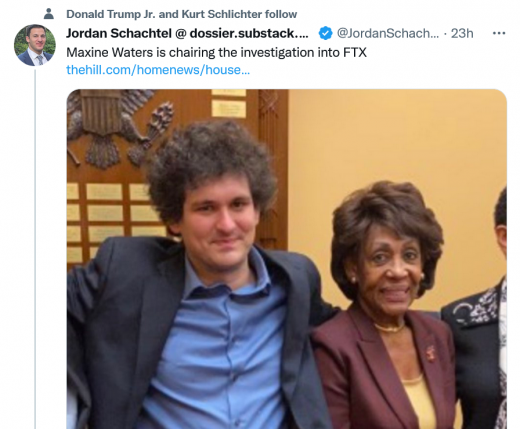Image resolution: width=520 pixels, height=429 pixels.
Task: Click the vertical thread line below the avatar
Action: 35,249
